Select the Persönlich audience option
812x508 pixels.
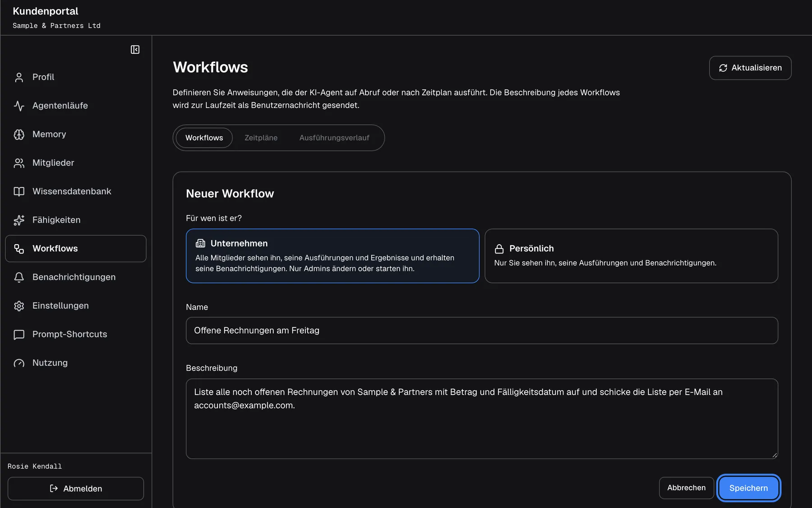[631, 256]
